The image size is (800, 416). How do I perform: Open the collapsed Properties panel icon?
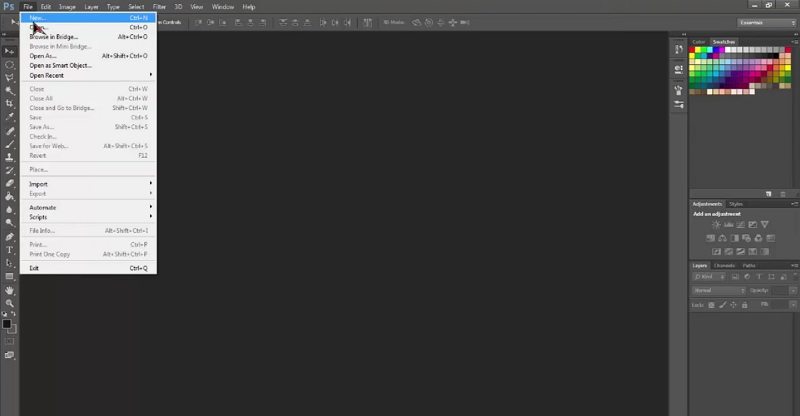point(679,70)
